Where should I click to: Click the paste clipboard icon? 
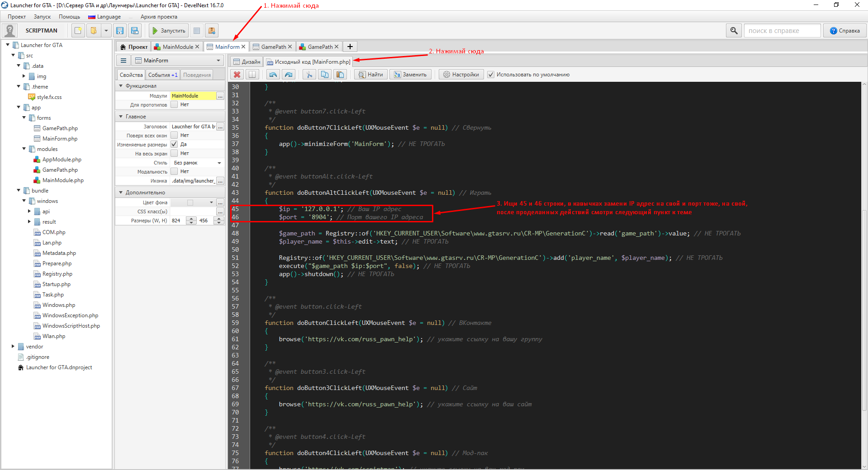point(341,75)
